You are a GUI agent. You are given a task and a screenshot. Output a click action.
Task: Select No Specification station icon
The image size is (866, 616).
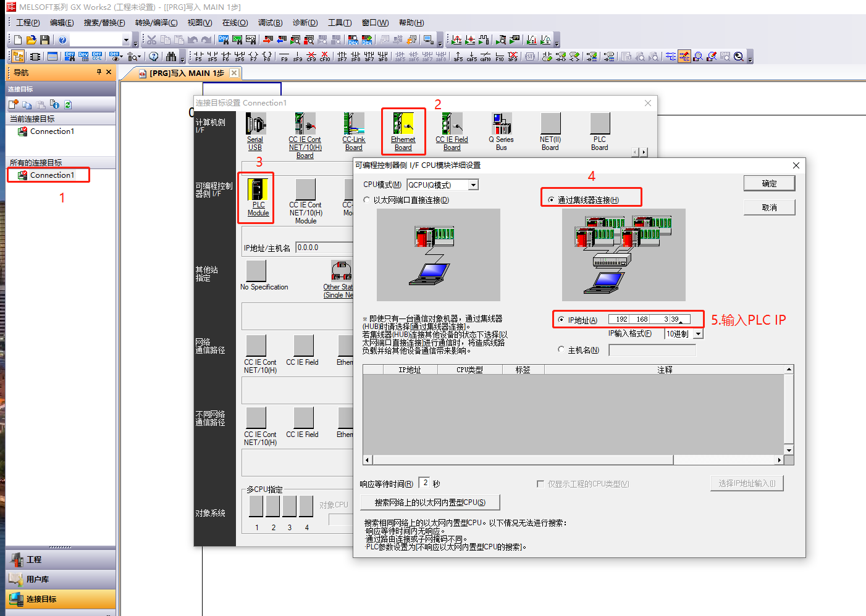tap(256, 271)
